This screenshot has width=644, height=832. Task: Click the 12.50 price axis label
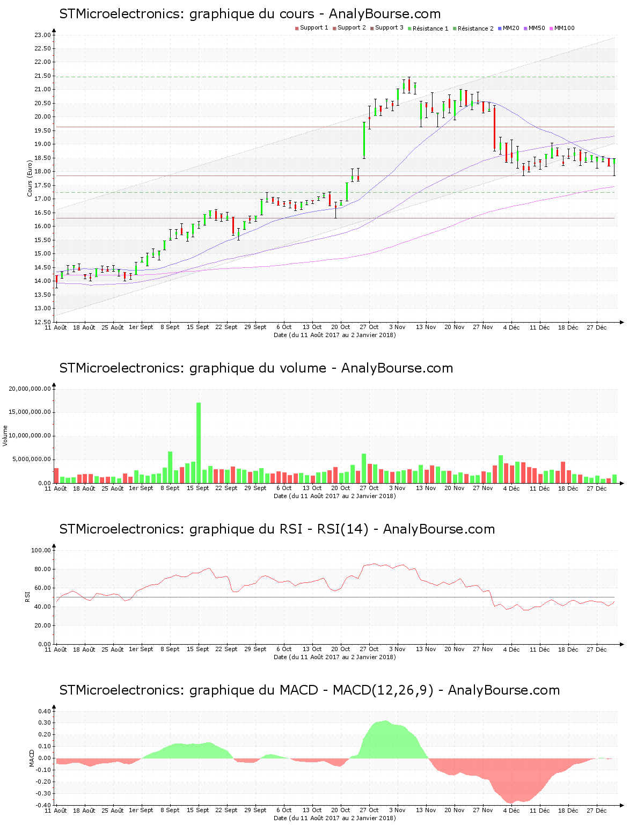[x=42, y=322]
